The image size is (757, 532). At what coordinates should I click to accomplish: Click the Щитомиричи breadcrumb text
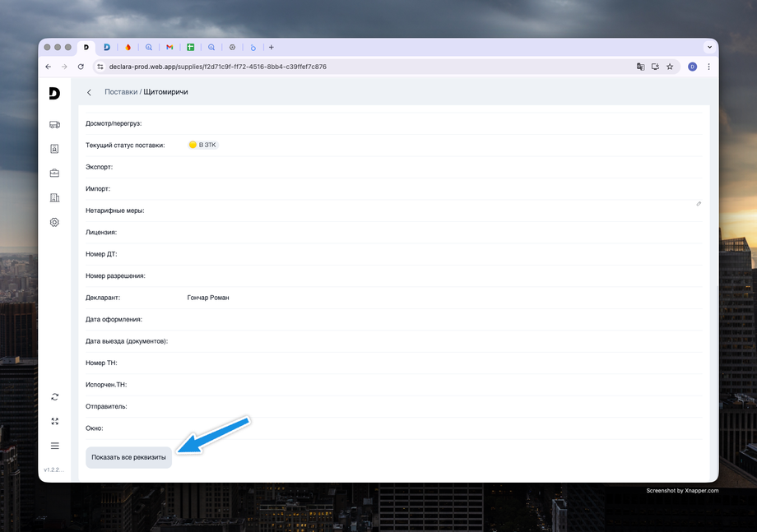[165, 92]
